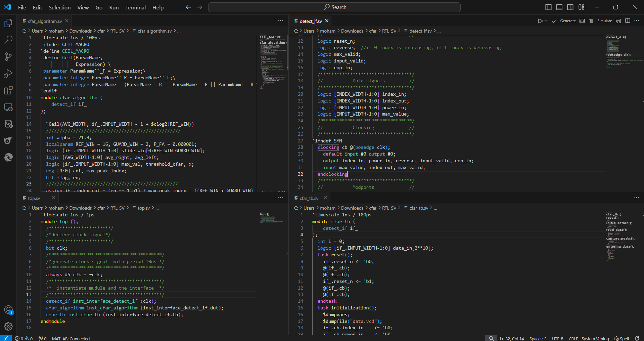Open the Edge tools activity bar icon
Viewport: 644px width, 341px height.
point(8,157)
